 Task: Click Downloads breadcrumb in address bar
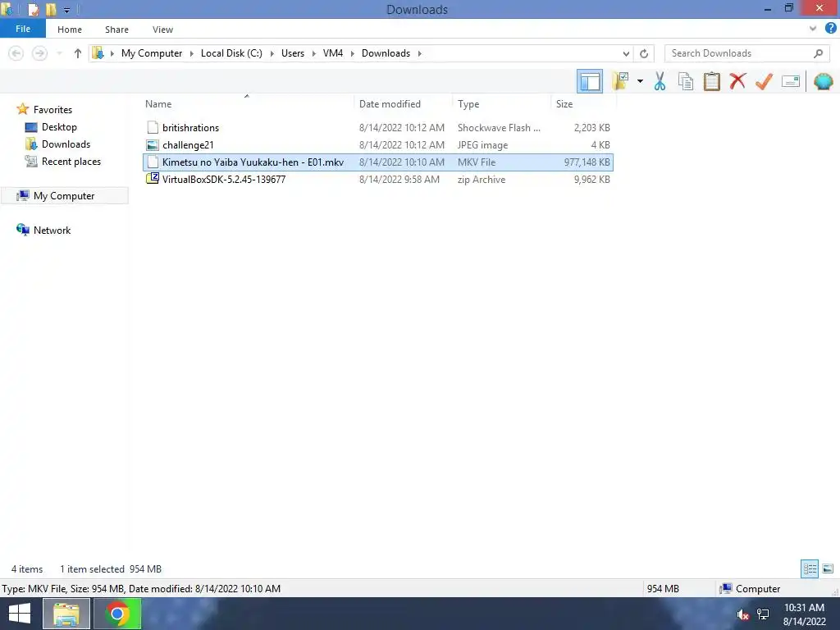[386, 53]
